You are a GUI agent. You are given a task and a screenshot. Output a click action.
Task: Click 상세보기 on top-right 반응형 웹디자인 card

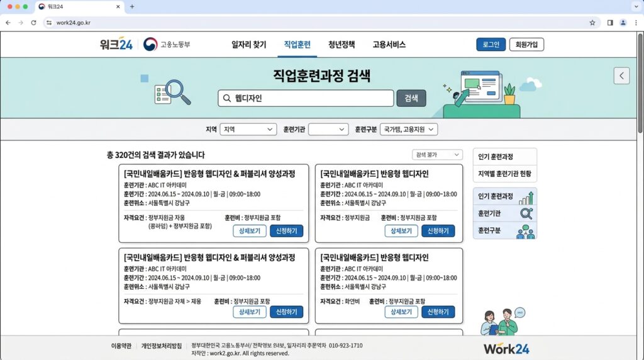pyautogui.click(x=401, y=231)
